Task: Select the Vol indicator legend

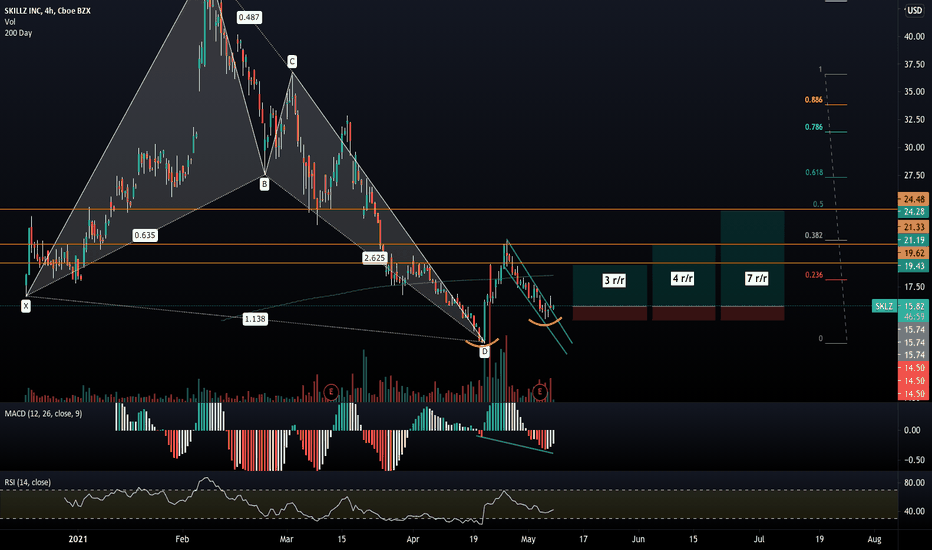Action: coord(10,22)
